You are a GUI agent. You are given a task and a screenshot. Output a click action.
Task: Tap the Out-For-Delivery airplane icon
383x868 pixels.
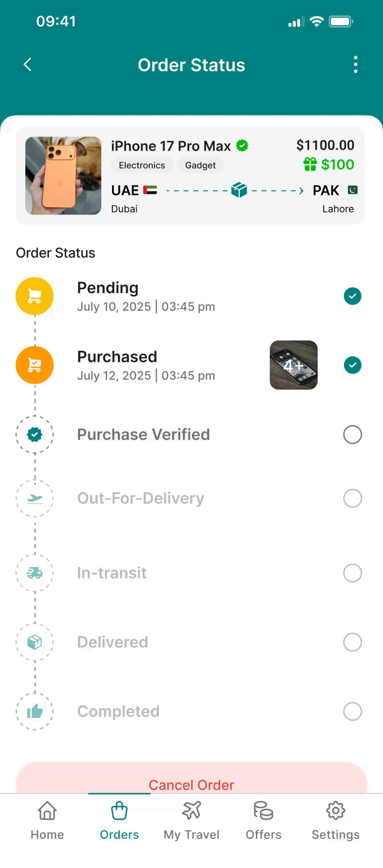pos(35,498)
